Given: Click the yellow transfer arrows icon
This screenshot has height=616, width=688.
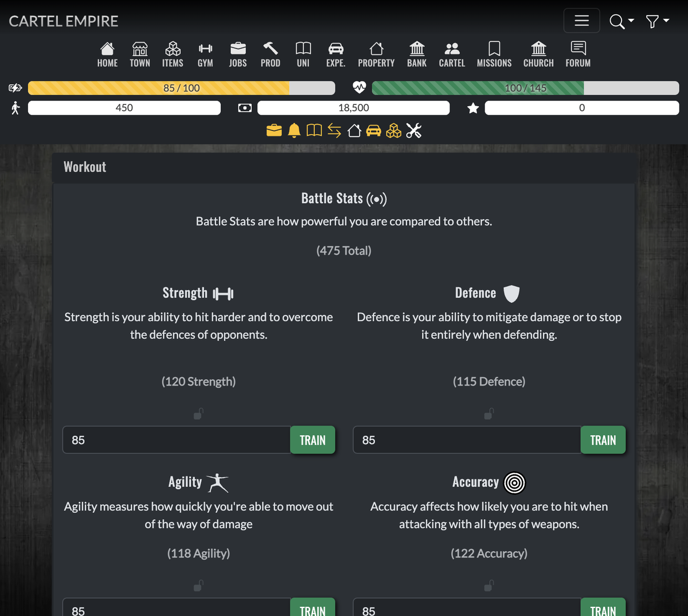Looking at the screenshot, I should pos(334,131).
